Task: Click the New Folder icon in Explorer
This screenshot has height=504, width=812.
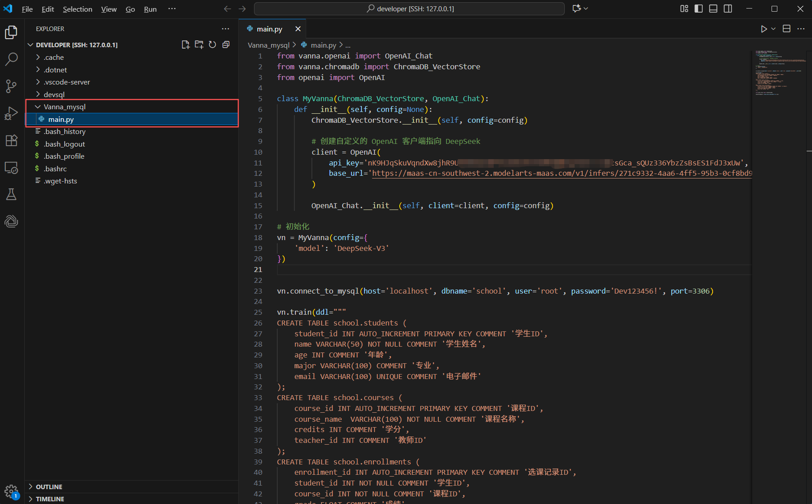Action: point(199,45)
